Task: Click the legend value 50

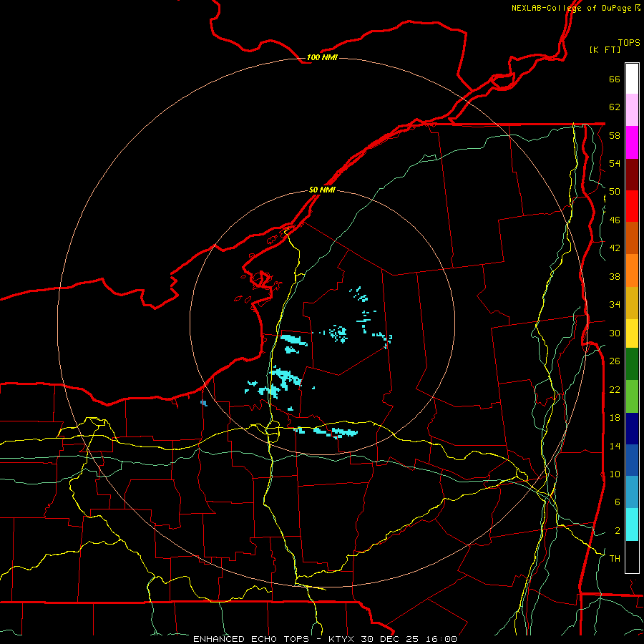Action: pos(615,192)
